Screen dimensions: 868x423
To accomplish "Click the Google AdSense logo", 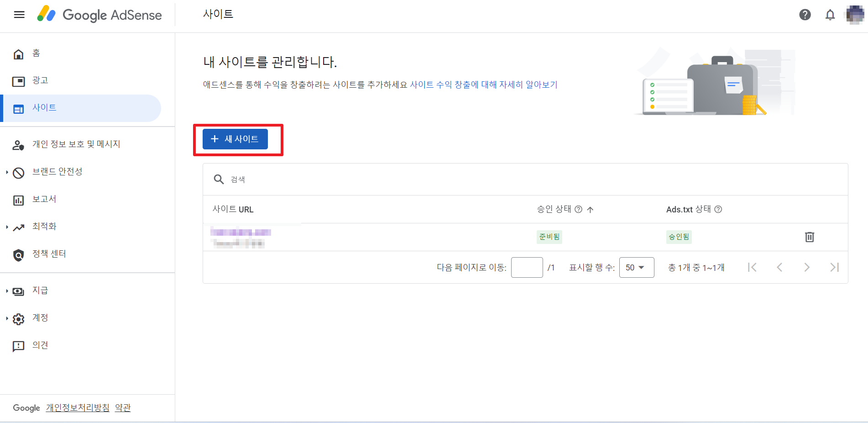I will [x=99, y=15].
